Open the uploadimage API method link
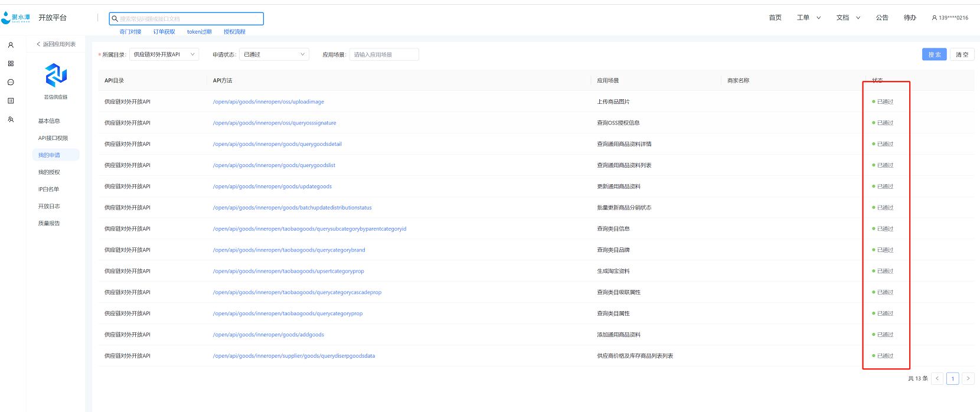 click(x=268, y=102)
